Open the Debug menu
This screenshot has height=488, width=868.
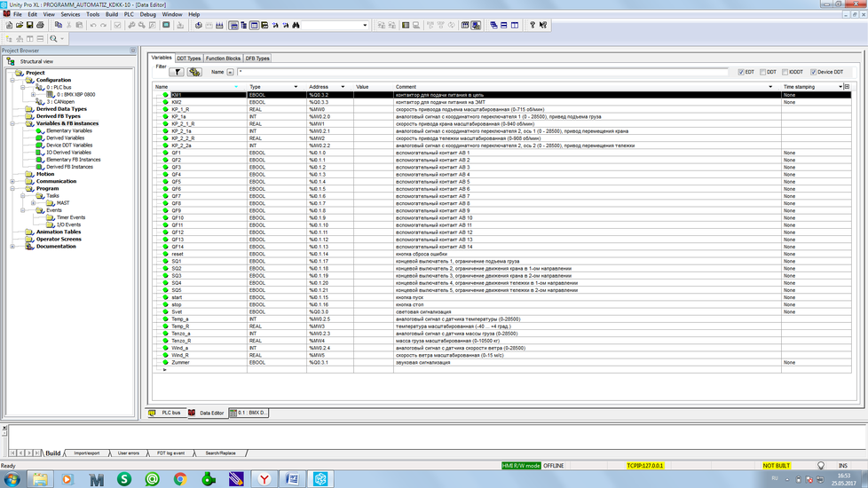coord(148,14)
